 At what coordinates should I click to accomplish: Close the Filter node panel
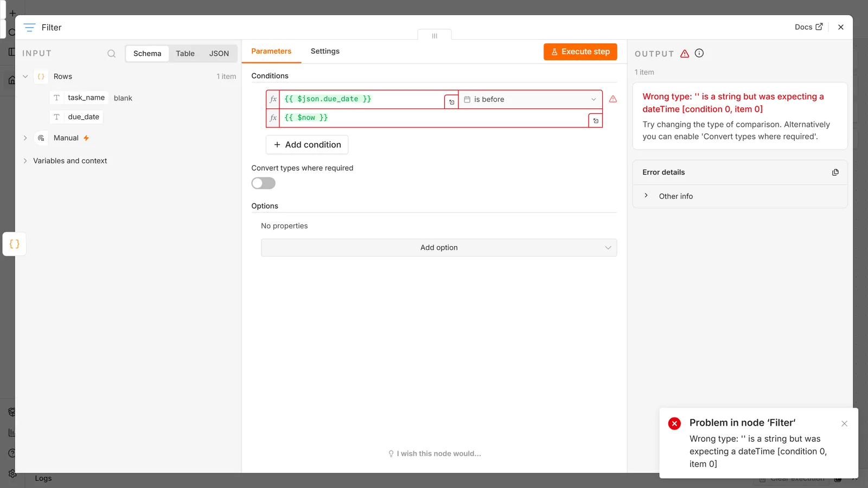tap(841, 27)
